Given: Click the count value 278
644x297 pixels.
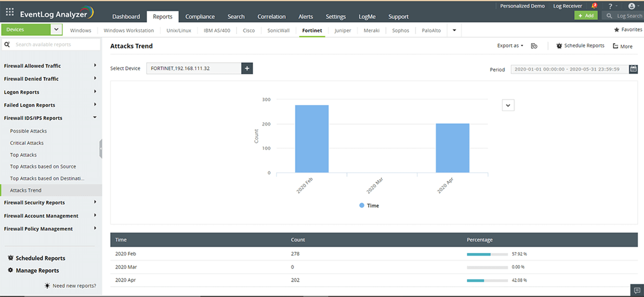Looking at the screenshot, I should [x=295, y=254].
